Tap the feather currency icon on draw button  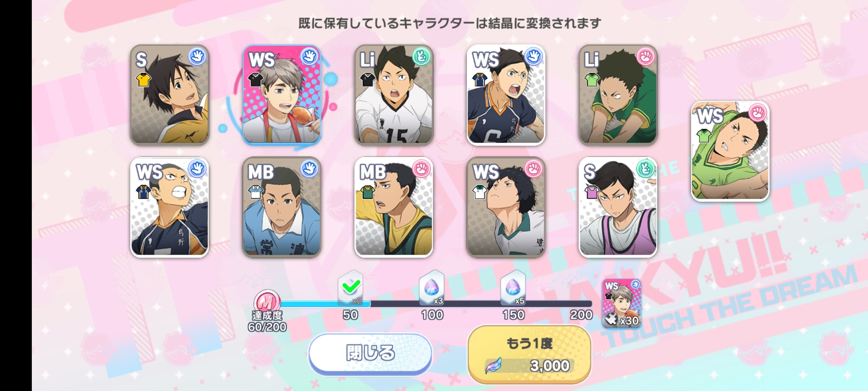(x=494, y=366)
